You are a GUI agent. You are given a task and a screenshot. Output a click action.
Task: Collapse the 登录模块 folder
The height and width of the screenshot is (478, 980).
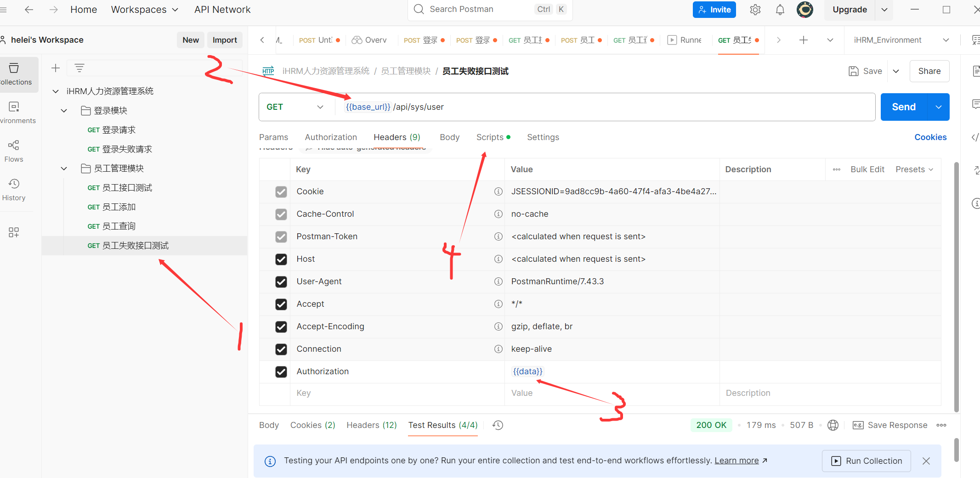click(x=64, y=111)
